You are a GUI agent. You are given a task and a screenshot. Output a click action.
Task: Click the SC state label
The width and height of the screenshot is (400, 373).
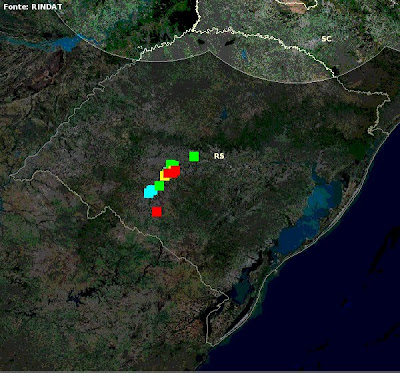click(x=326, y=39)
